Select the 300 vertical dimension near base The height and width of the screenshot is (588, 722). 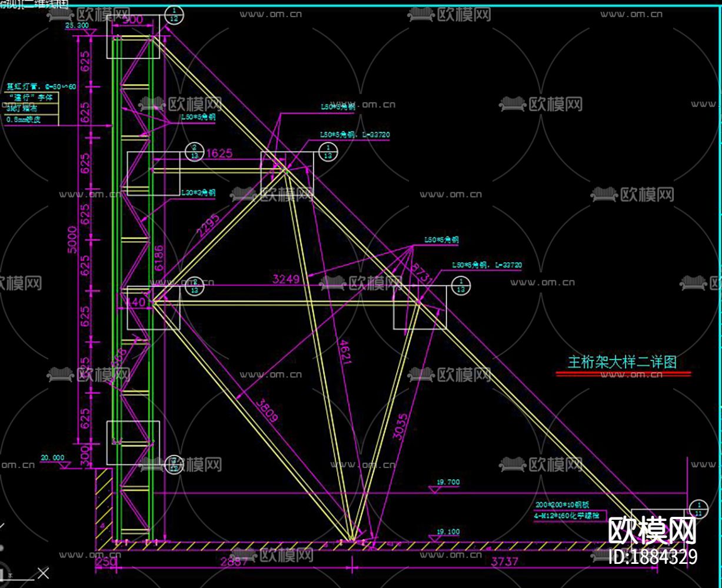(x=84, y=456)
